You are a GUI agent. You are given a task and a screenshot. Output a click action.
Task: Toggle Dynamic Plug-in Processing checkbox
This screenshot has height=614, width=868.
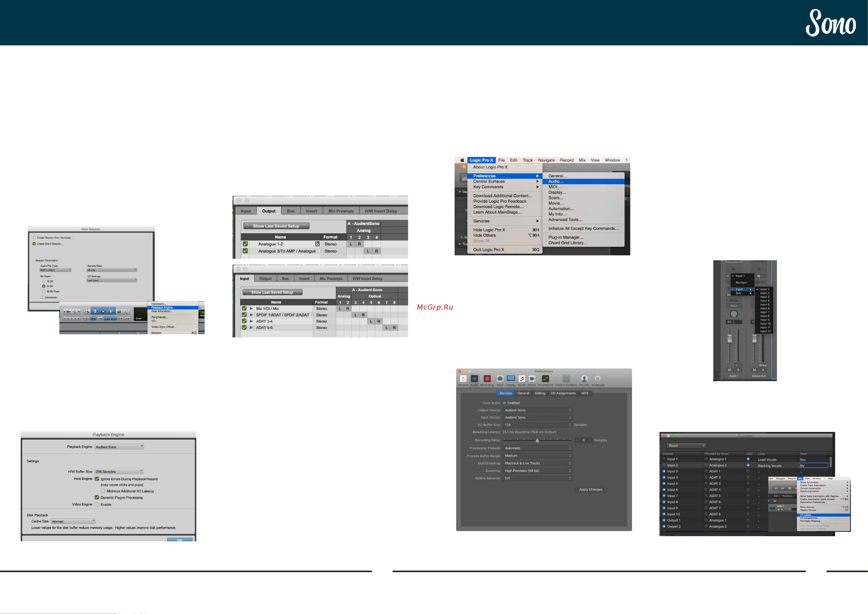[x=97, y=498]
